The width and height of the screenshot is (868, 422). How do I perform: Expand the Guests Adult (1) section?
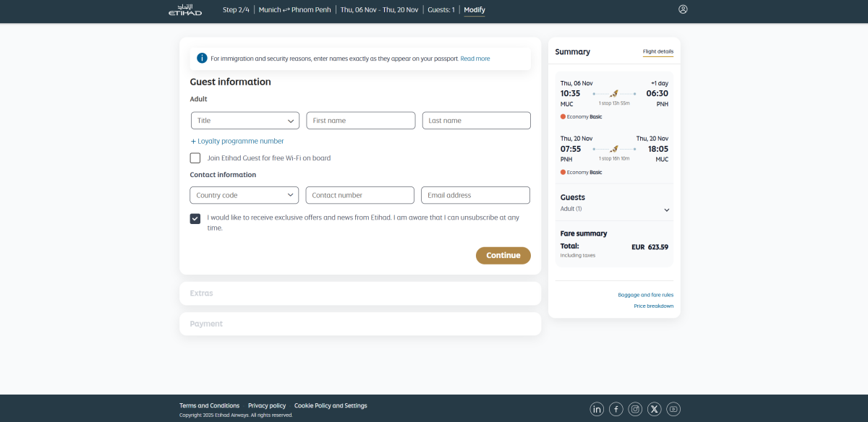[666, 210]
